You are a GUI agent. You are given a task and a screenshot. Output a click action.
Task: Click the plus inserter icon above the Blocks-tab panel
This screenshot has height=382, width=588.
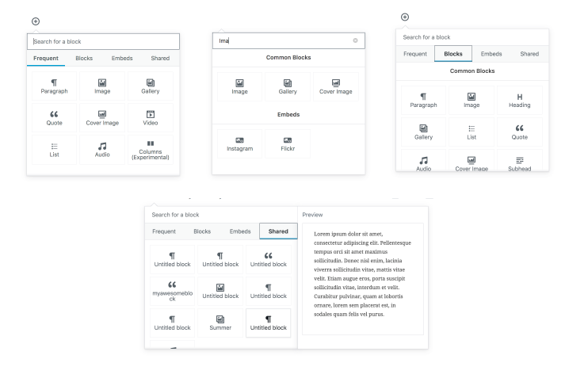point(405,17)
